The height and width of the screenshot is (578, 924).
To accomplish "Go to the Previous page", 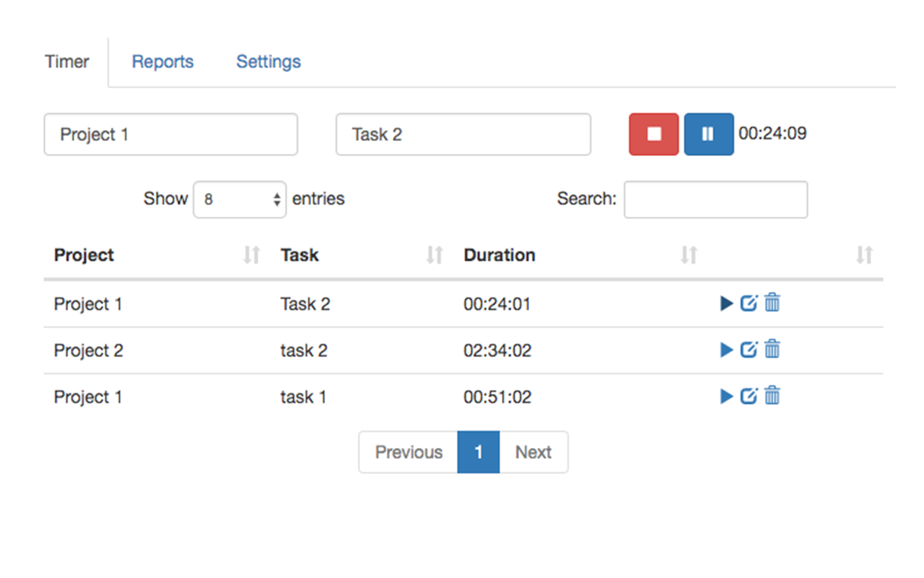I will click(409, 452).
